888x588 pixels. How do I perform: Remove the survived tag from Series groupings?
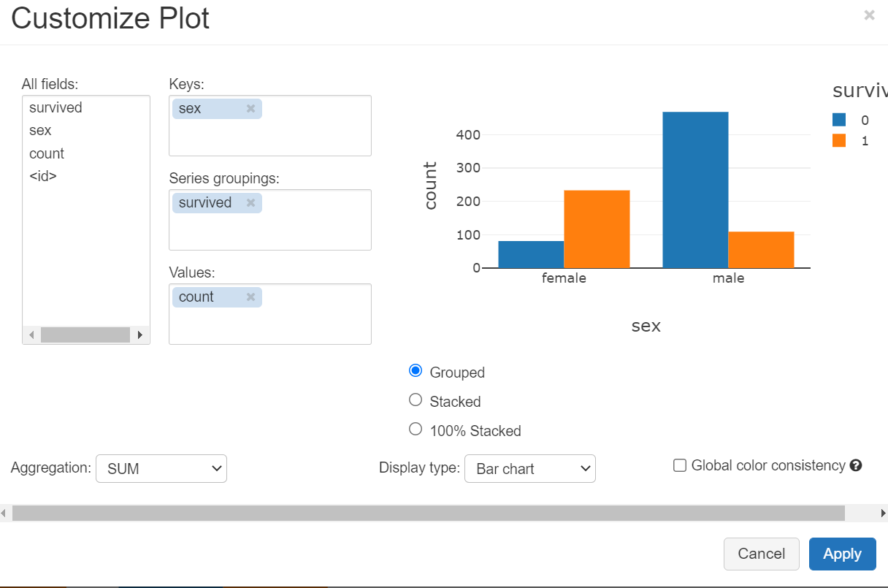pos(250,202)
